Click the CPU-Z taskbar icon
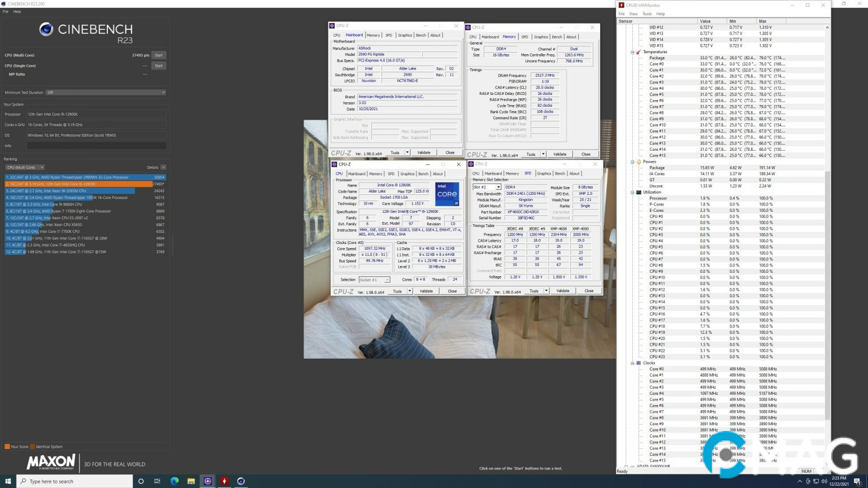 (208, 481)
